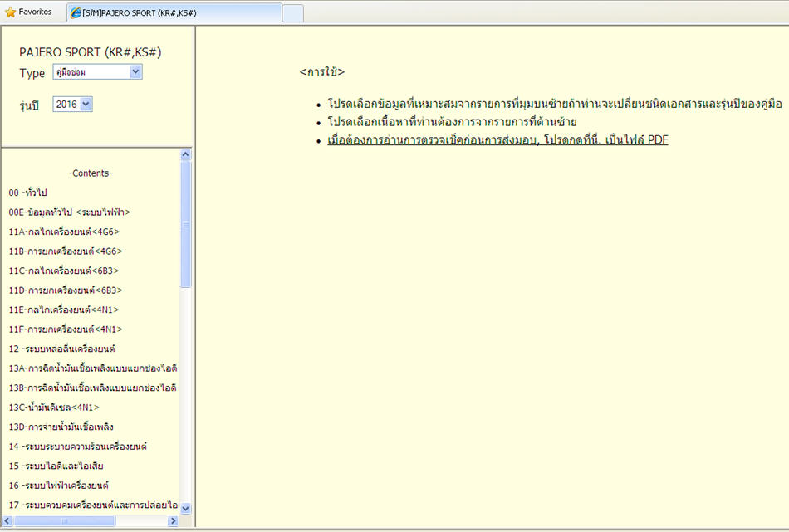Click the first bullet instruction about document type
Viewport: 789px width, 532px height.
tap(555, 104)
